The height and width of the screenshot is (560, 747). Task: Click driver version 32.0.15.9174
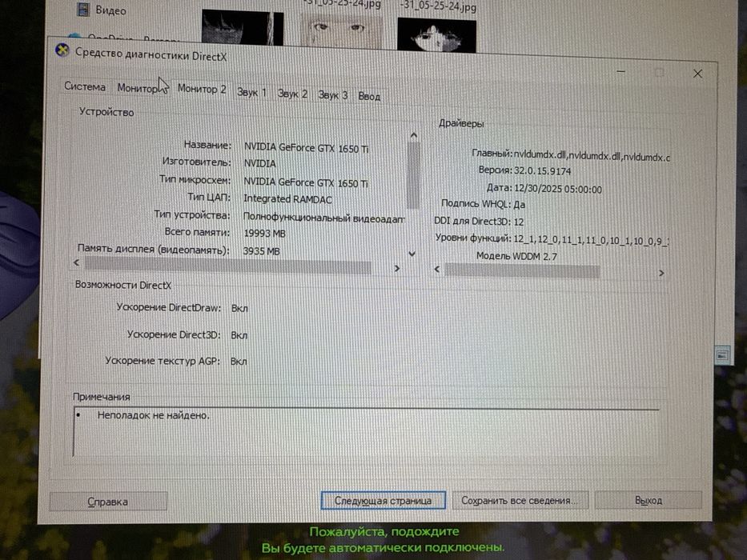[x=542, y=170]
